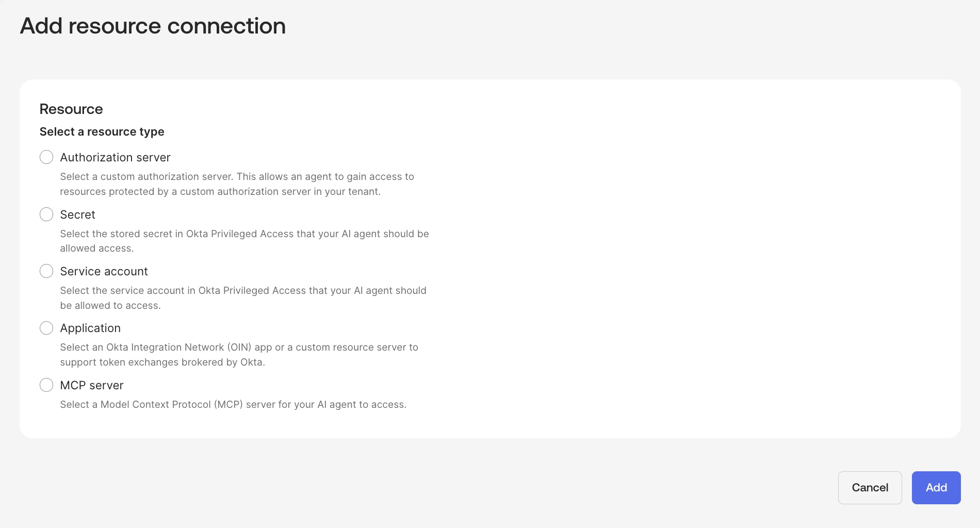Viewport: 980px width, 528px height.
Task: Click the "Select a resource type" heading
Action: (102, 132)
